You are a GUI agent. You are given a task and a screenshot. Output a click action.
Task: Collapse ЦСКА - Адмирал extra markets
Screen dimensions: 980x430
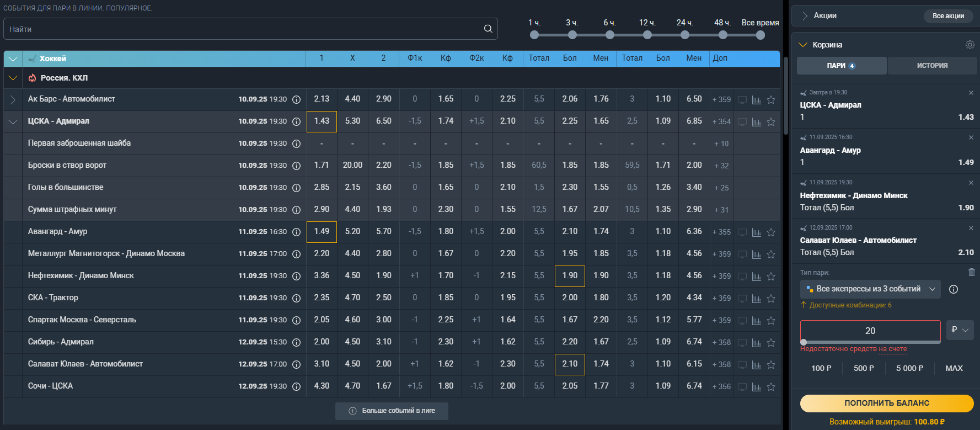click(x=13, y=121)
